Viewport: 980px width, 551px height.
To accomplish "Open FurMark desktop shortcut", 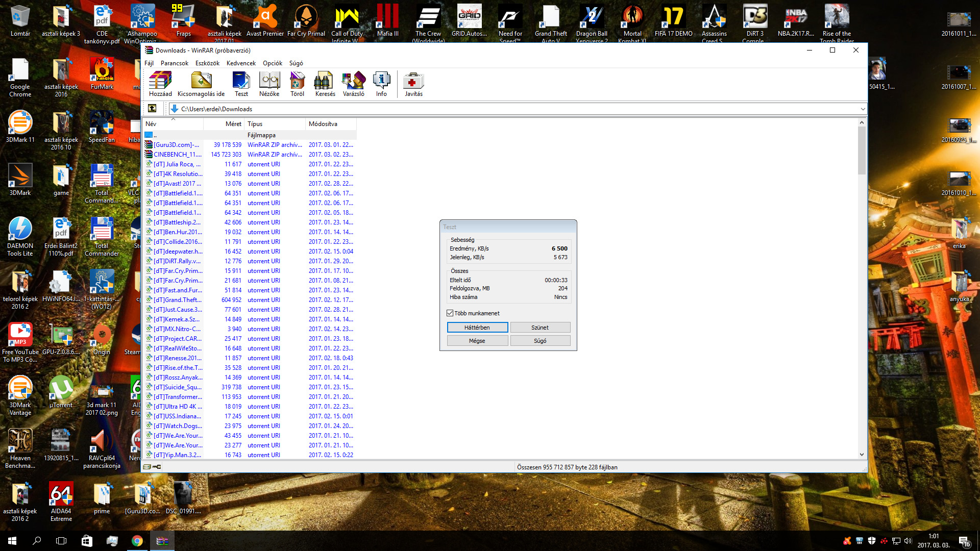I will pos(102,74).
